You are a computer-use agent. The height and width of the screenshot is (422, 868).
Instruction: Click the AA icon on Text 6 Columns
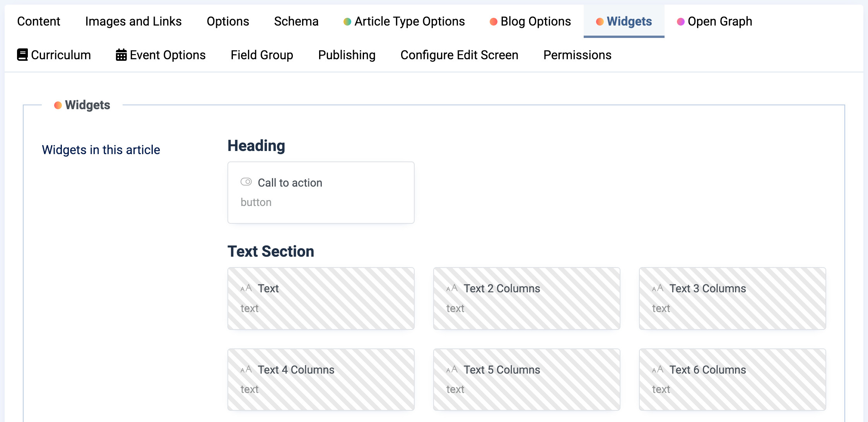pos(658,369)
